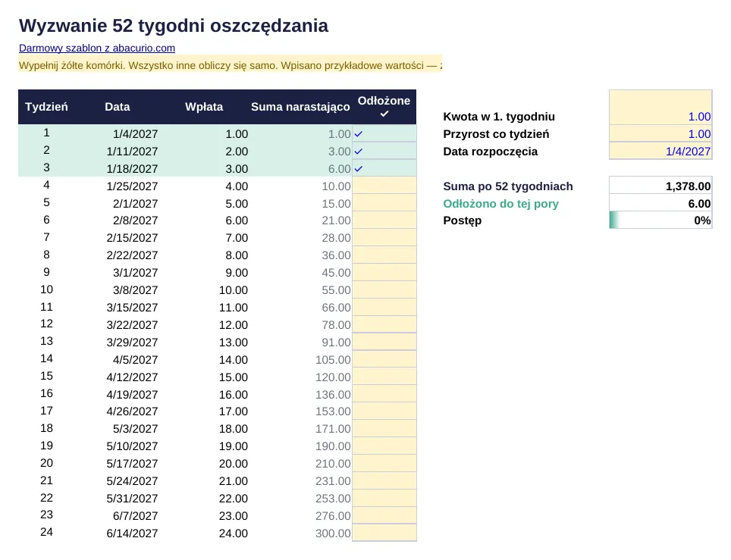731x560 pixels.
Task: Select the Przyrost co tydzień input cell
Action: (x=660, y=133)
